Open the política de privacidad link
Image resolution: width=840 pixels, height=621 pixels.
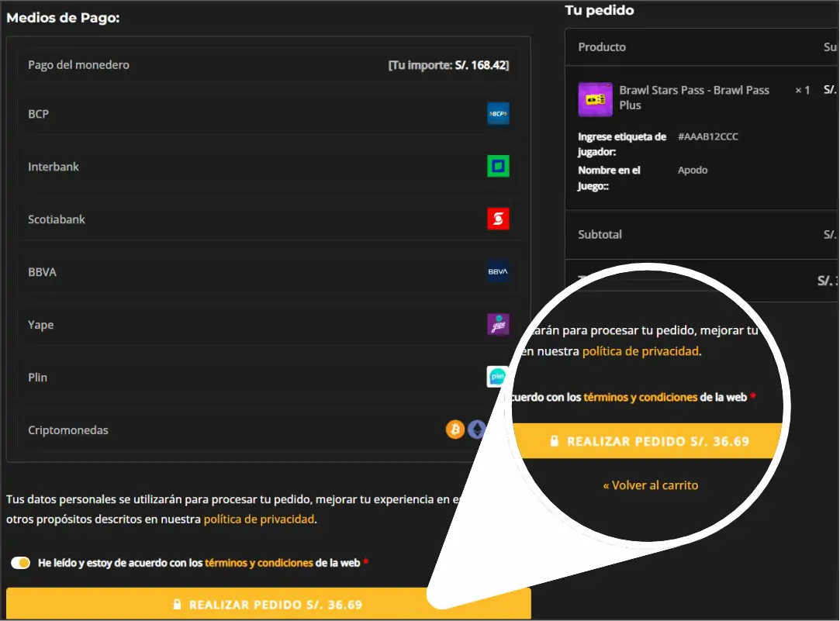(x=259, y=519)
